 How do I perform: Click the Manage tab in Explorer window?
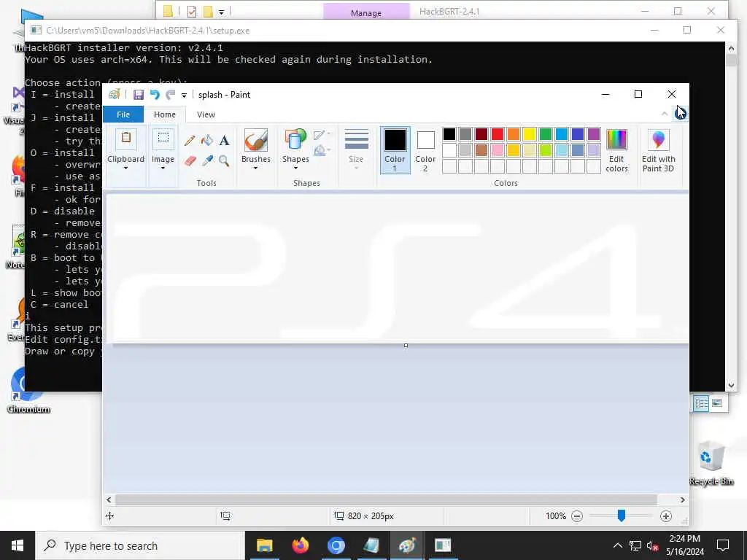(x=366, y=12)
